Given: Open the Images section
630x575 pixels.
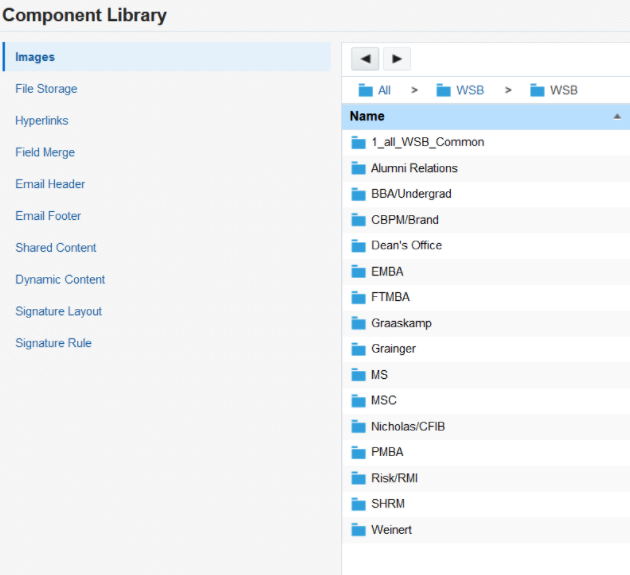Looking at the screenshot, I should [x=35, y=57].
